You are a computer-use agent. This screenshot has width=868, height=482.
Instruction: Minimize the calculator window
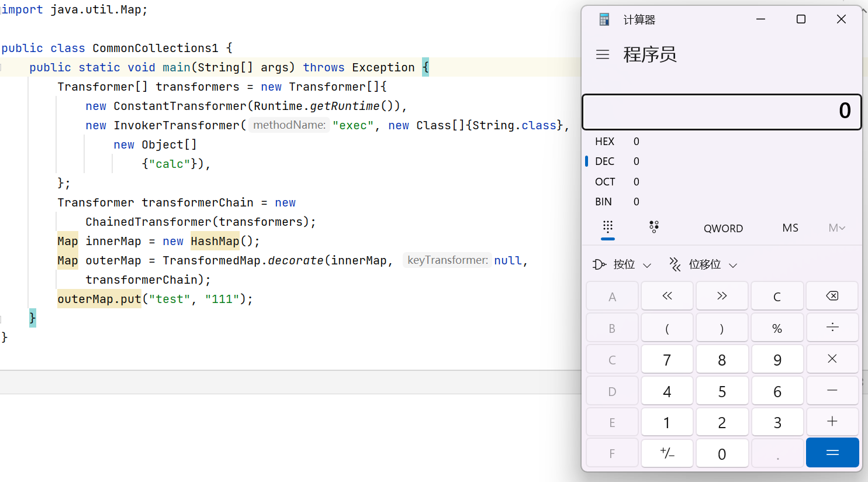click(x=760, y=19)
